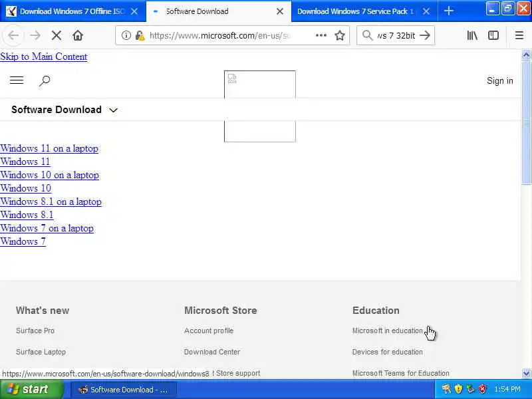Open a new tab with plus

click(x=448, y=11)
